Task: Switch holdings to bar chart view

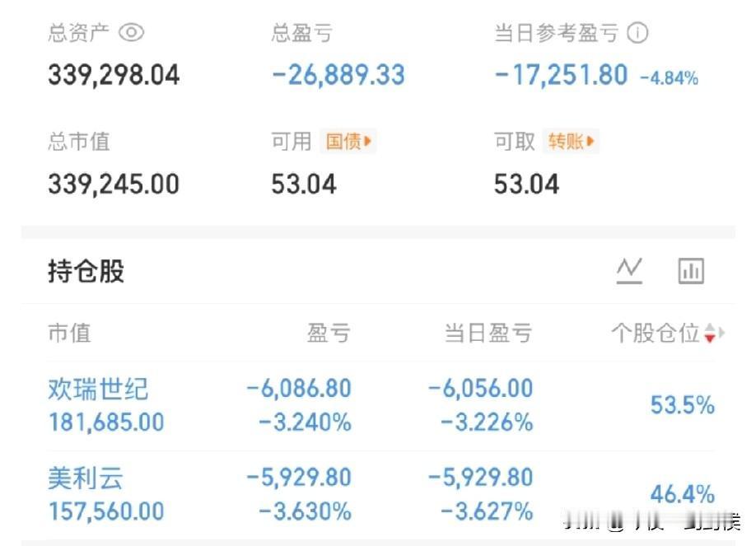Action: (690, 270)
